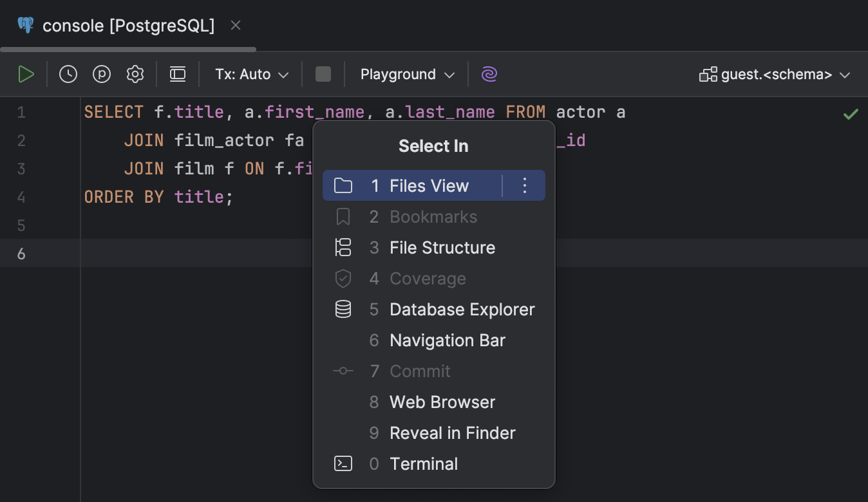The height and width of the screenshot is (502, 868).
Task: Click the explain plan P icon
Action: click(102, 75)
